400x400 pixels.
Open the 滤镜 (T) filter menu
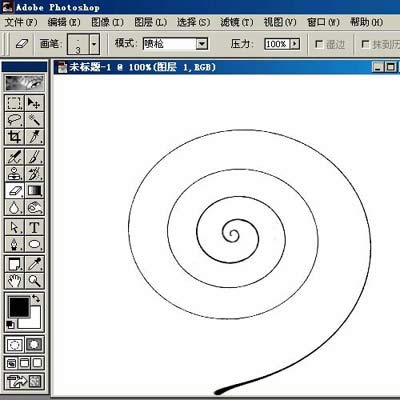(237, 22)
